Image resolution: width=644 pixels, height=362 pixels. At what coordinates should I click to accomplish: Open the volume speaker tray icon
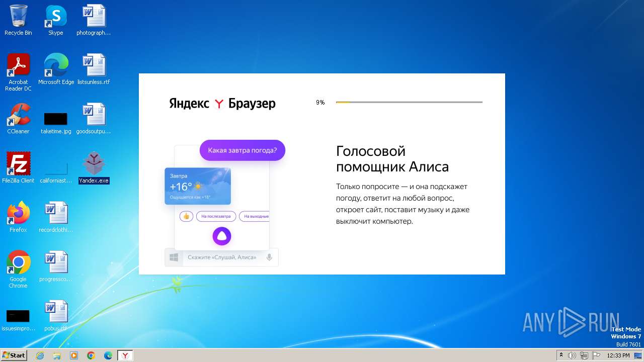click(573, 355)
